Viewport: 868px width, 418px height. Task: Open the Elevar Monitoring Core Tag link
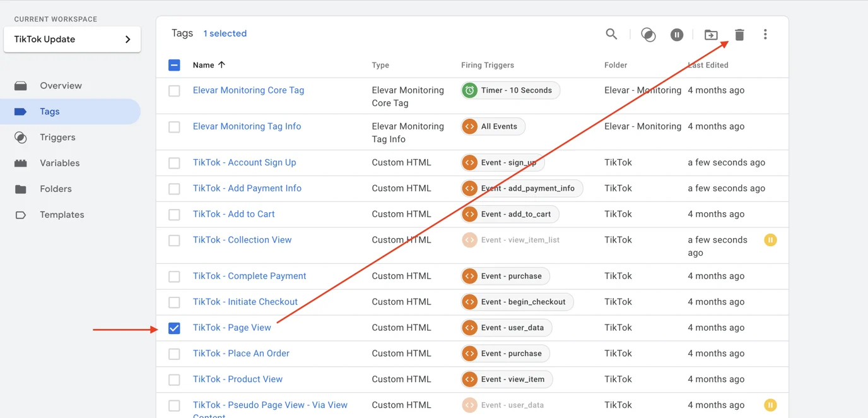[249, 90]
